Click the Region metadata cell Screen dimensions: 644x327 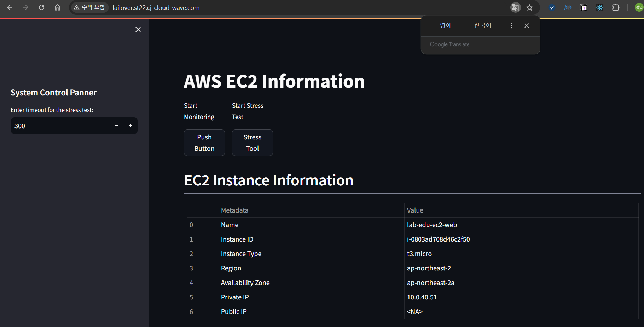point(311,268)
